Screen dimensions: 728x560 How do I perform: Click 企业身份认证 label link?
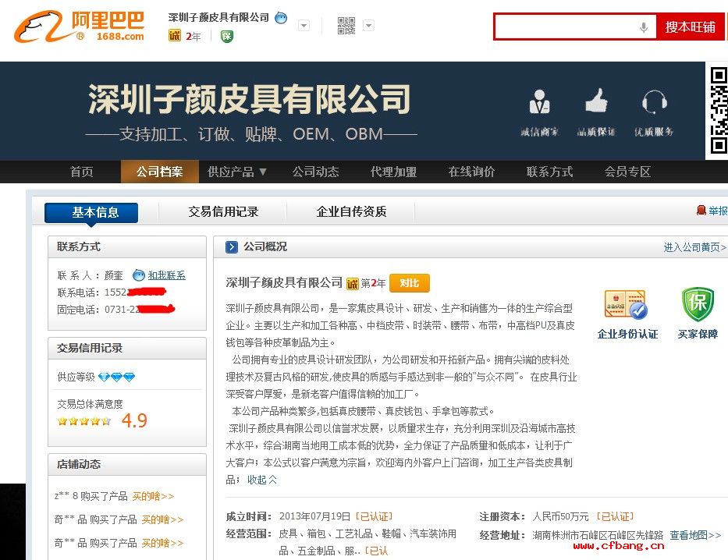coord(627,334)
